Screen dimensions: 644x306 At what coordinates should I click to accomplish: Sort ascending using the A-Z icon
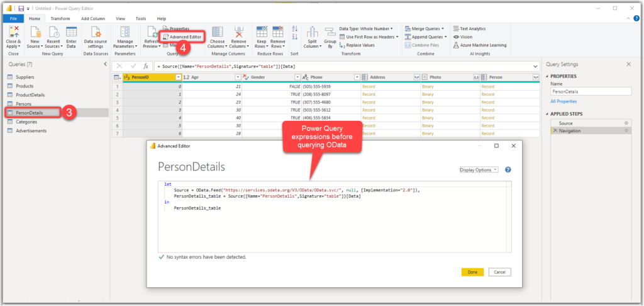[294, 28]
